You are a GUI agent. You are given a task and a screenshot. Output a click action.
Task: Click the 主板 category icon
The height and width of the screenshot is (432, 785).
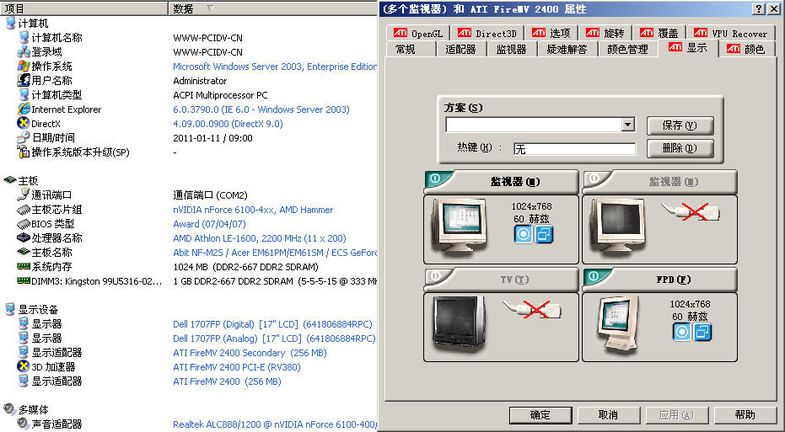click(10, 180)
